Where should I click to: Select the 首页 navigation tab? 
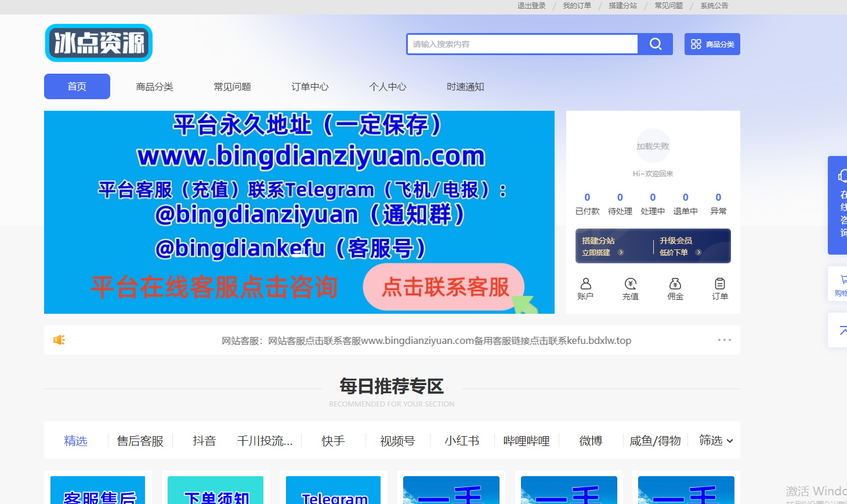pos(77,86)
